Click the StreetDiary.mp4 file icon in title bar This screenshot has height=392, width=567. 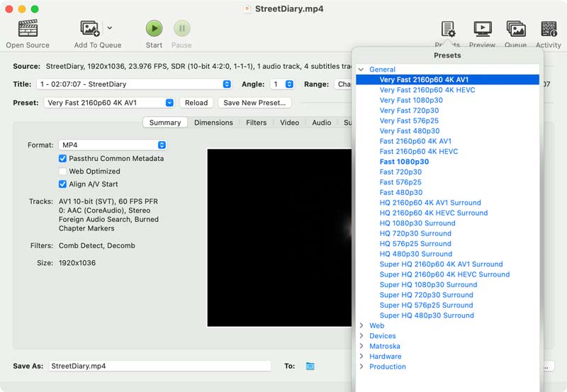pos(247,9)
